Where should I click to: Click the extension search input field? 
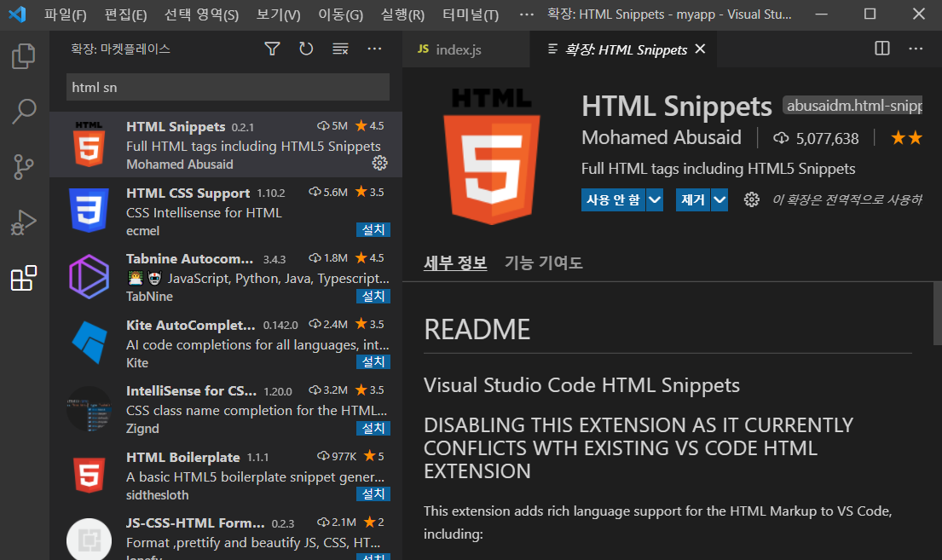[228, 87]
